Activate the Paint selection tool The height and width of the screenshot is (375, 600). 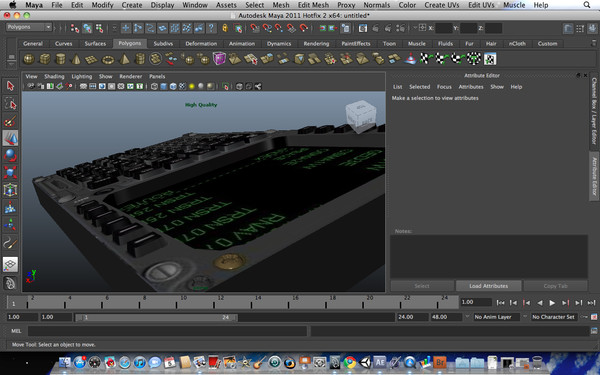(x=10, y=121)
